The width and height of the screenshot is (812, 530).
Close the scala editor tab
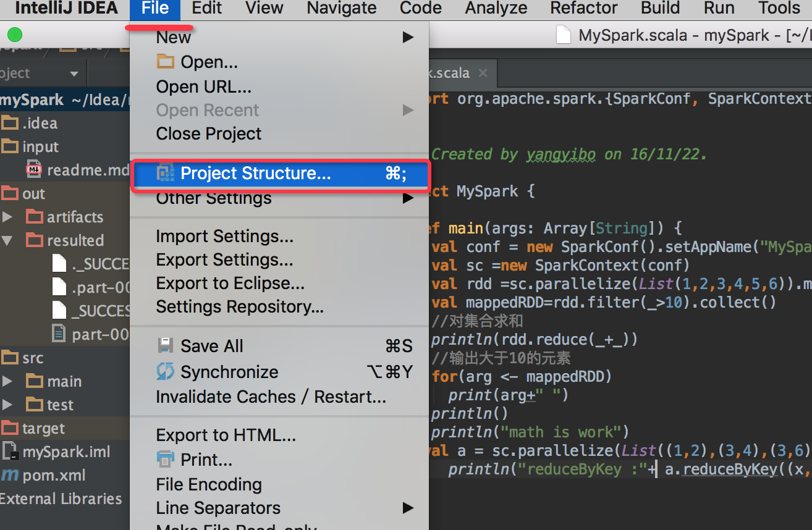(483, 73)
